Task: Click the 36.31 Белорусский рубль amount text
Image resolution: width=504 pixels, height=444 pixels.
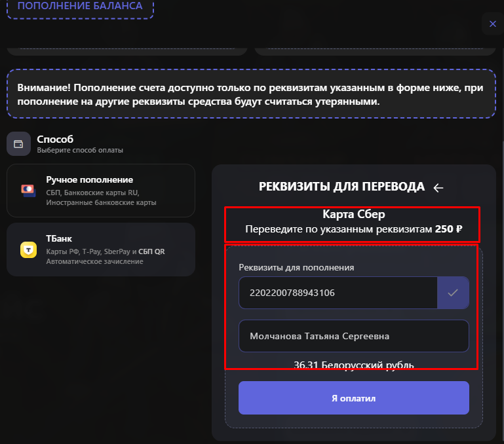Action: tap(354, 365)
